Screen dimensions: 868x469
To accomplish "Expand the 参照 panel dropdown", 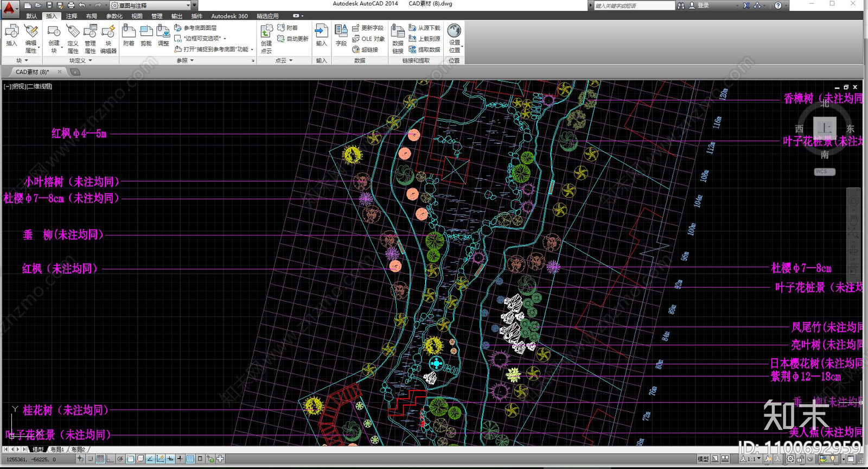I will pos(186,61).
